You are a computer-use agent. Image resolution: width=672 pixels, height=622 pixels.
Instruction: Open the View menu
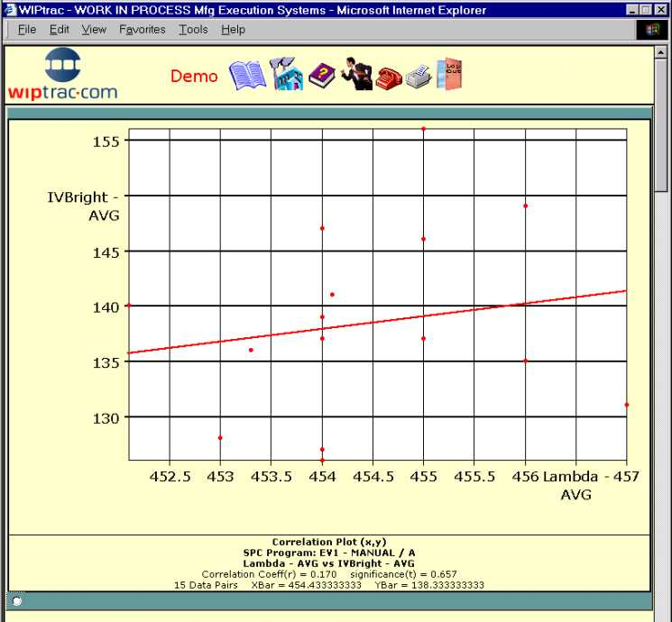[x=94, y=30]
